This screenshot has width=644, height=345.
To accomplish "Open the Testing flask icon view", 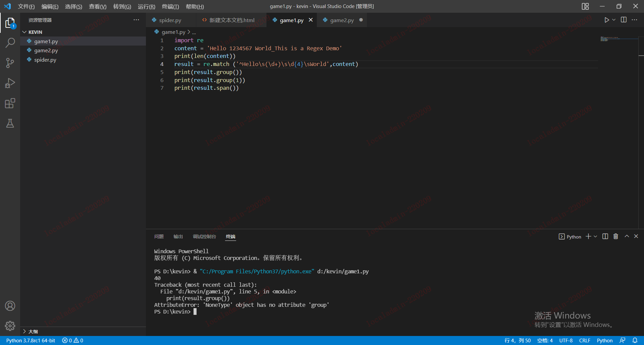I will [10, 123].
